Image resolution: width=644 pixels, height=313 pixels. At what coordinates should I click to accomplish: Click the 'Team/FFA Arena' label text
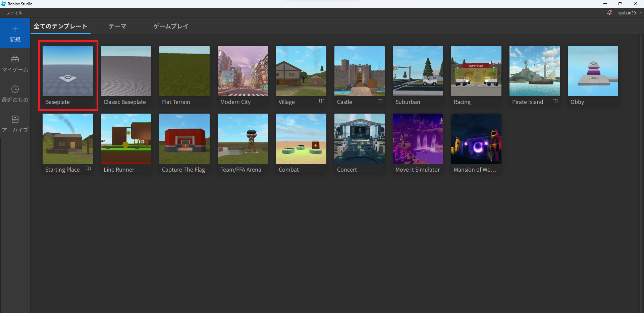tap(241, 170)
